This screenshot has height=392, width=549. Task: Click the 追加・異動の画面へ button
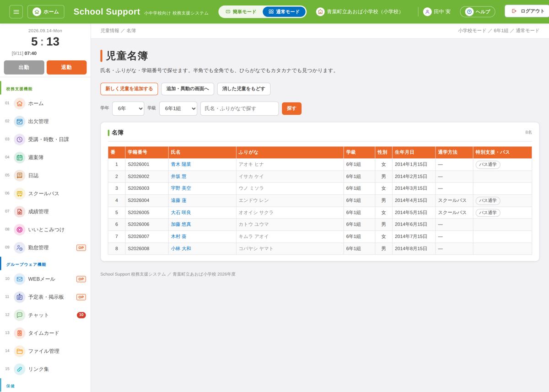tap(188, 89)
